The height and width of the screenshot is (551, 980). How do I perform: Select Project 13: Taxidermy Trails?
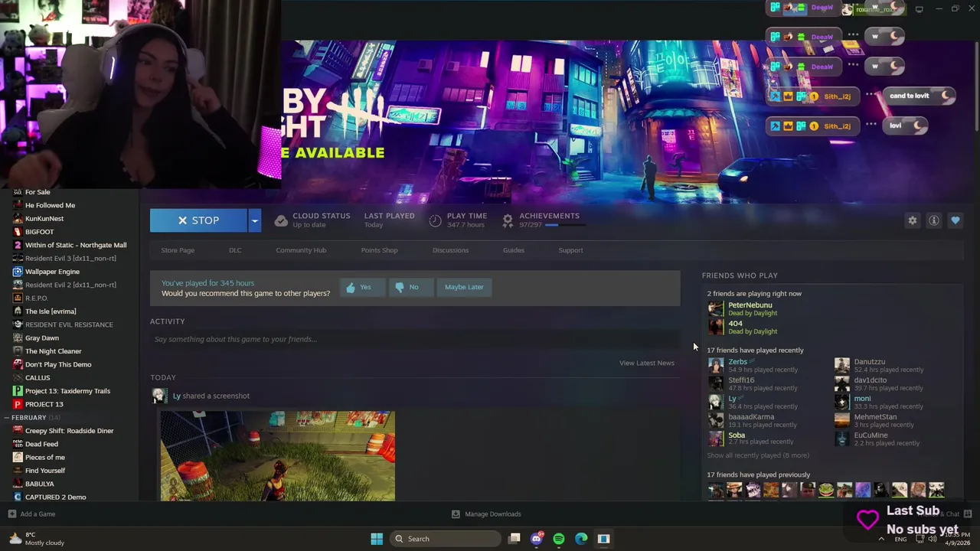coord(67,391)
